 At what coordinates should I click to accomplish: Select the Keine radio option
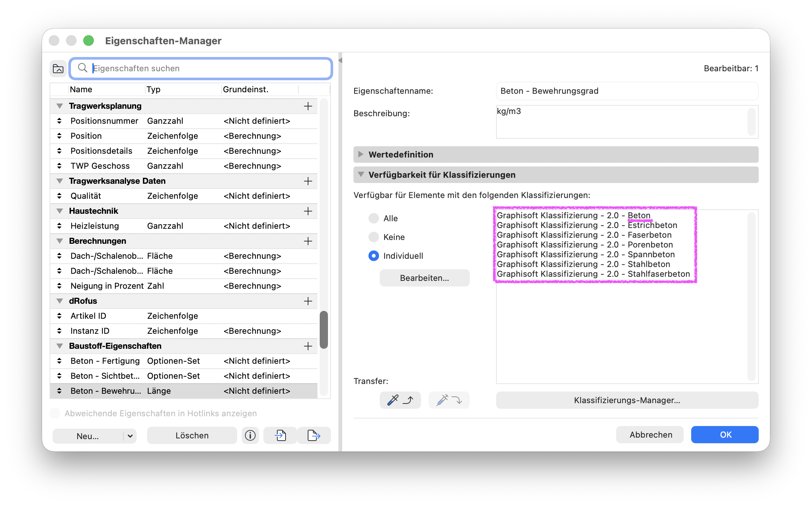coord(374,237)
